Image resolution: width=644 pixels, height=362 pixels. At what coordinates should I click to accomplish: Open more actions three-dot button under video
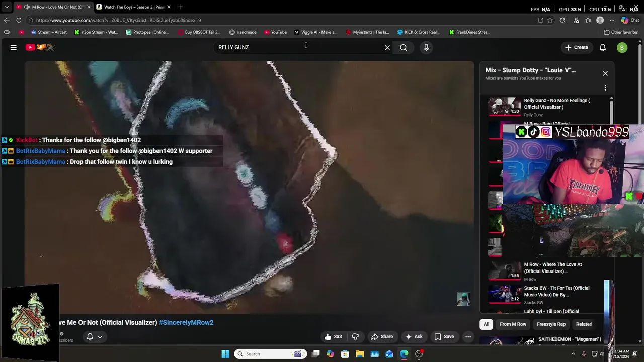click(x=468, y=337)
